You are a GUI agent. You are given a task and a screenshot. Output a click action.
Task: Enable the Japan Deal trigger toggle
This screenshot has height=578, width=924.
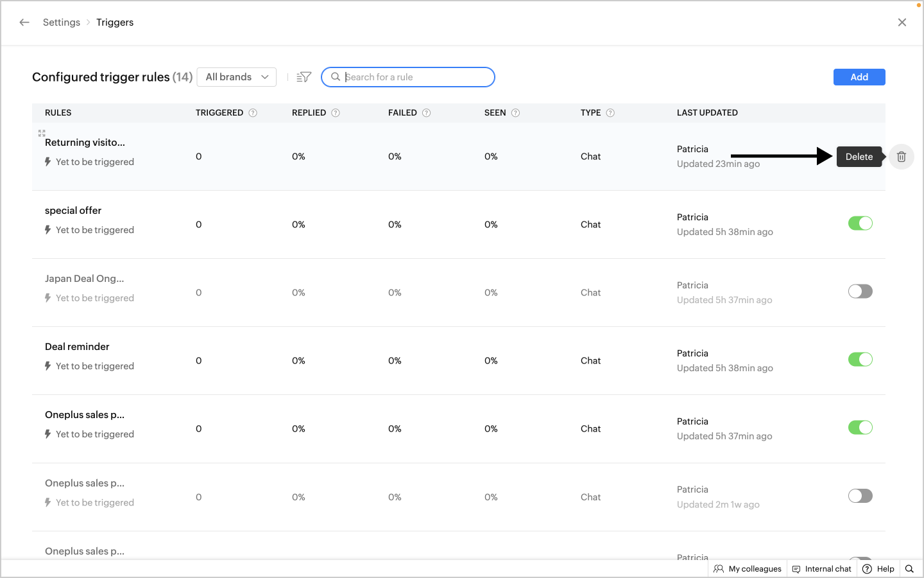[x=860, y=292]
